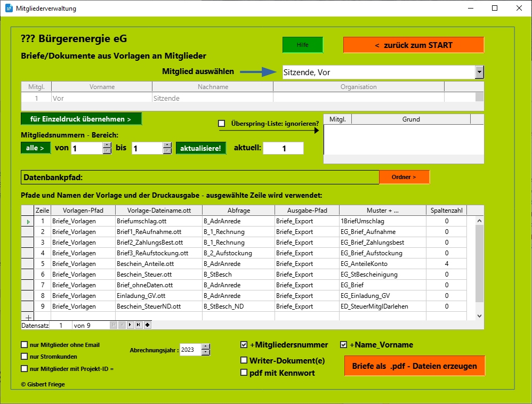532x404 pixels.
Task: Go to the first record in the navigation bar
Action: coord(114,325)
